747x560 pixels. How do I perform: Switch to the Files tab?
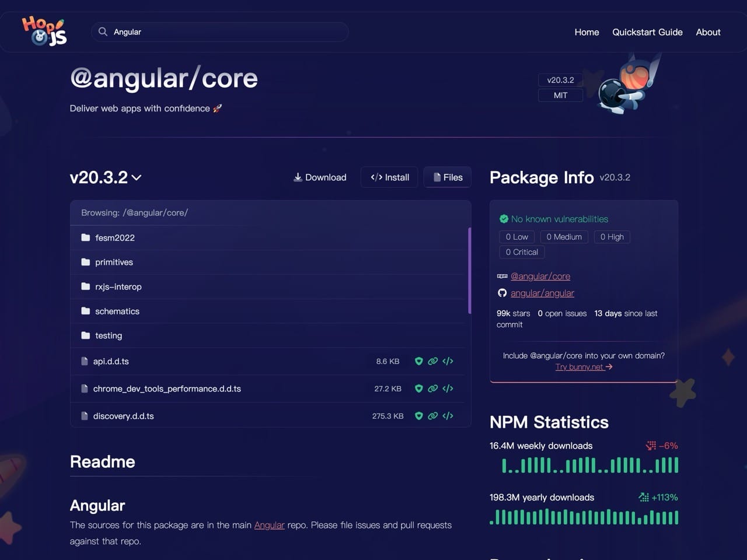[x=448, y=177]
